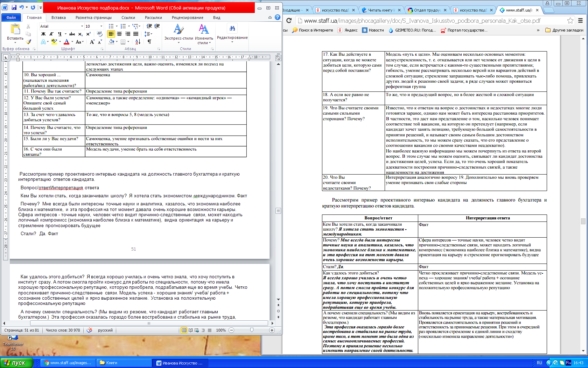Open Chrome's main menu (three lines icon)
This screenshot has height=368, width=588.
tap(581, 20)
